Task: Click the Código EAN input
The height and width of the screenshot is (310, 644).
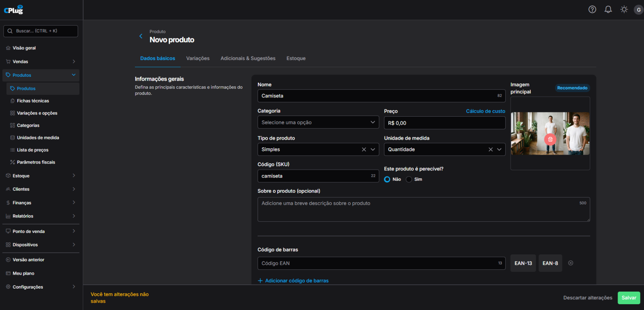Action: tap(381, 263)
